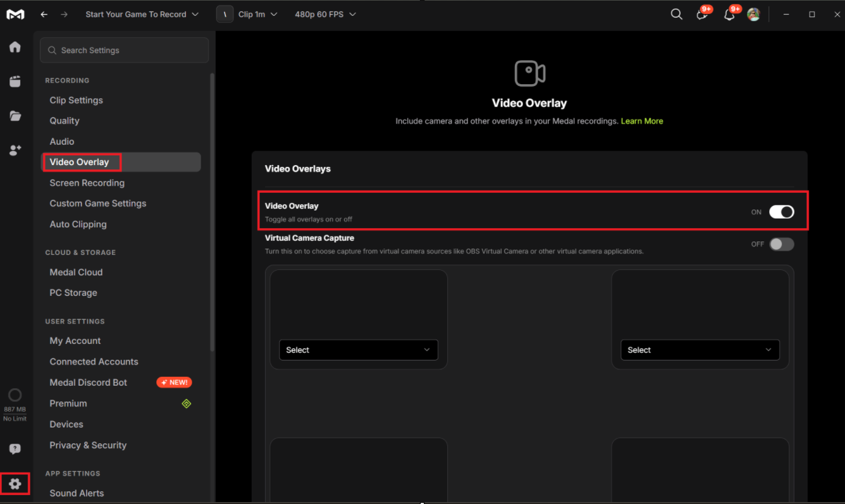Screen dimensions: 845x504
Task: Go to My Account
Action: [x=121, y=341]
